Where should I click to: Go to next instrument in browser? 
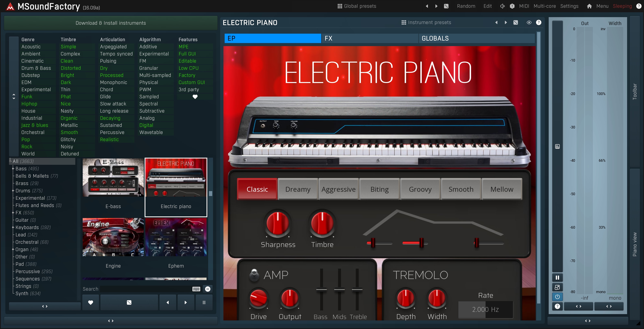tap(186, 302)
